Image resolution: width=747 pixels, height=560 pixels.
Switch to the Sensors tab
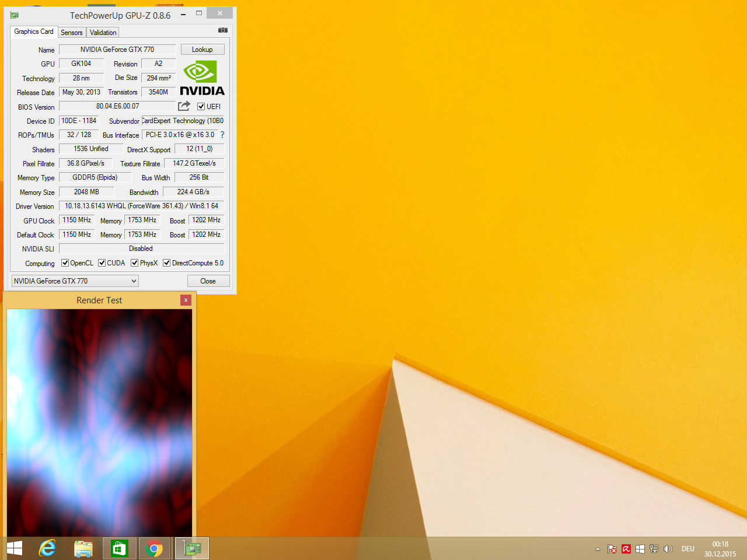coord(72,33)
